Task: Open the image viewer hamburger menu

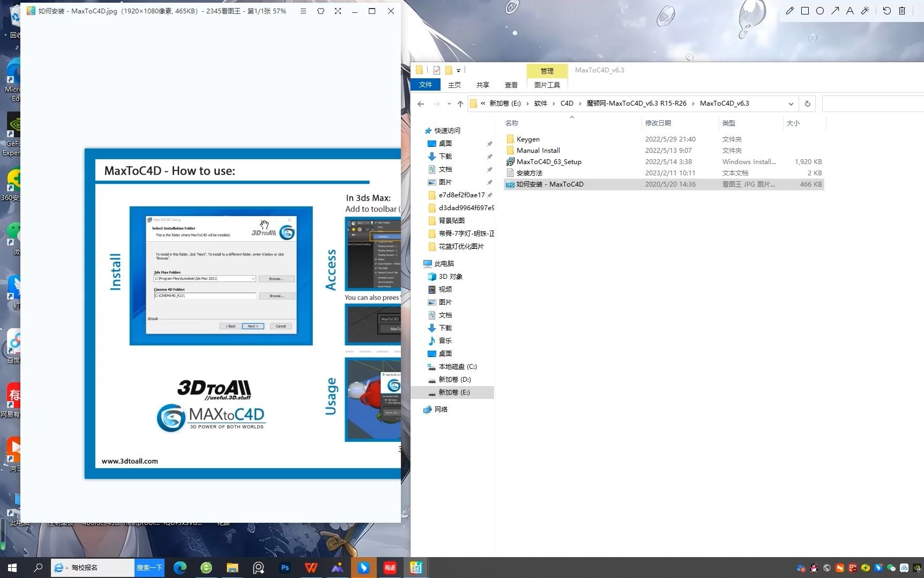Action: click(303, 11)
